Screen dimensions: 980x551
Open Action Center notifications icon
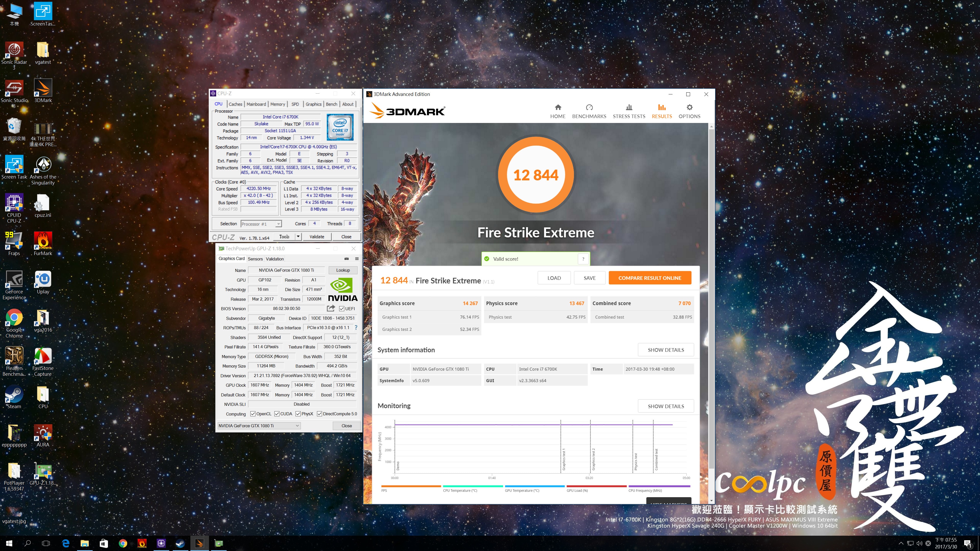pyautogui.click(x=968, y=543)
